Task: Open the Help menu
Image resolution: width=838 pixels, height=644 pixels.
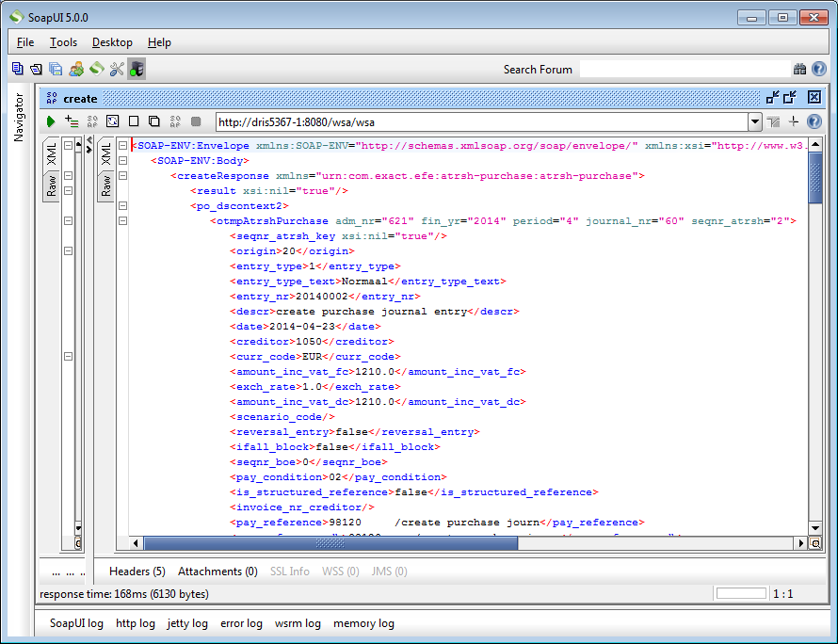Action: [x=159, y=42]
